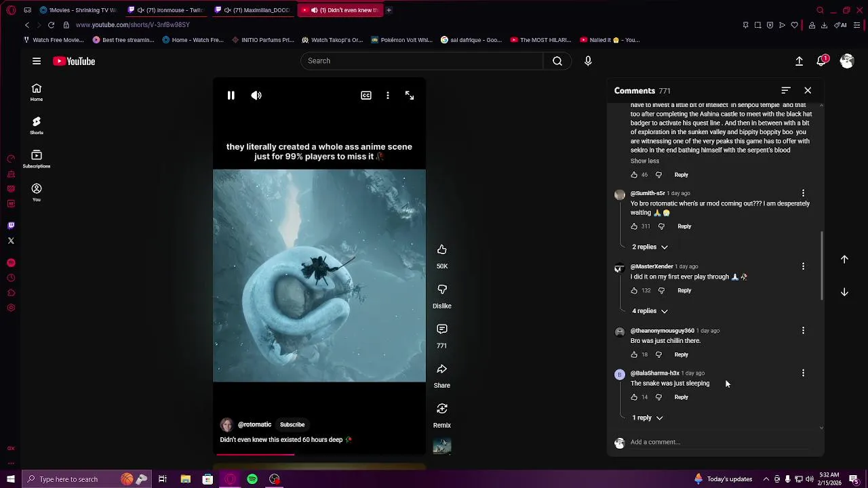
Task: Open the sound thumbnail below Remix
Action: point(442,446)
